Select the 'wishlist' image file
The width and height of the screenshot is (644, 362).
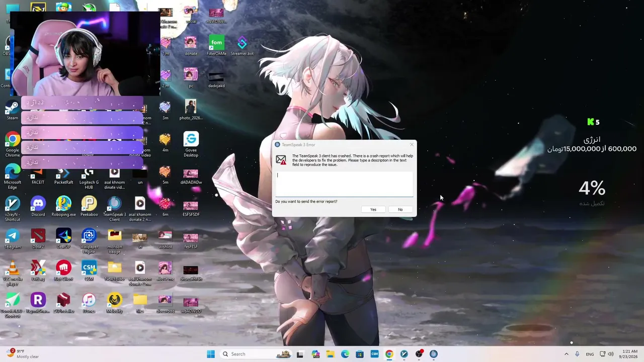165,238
